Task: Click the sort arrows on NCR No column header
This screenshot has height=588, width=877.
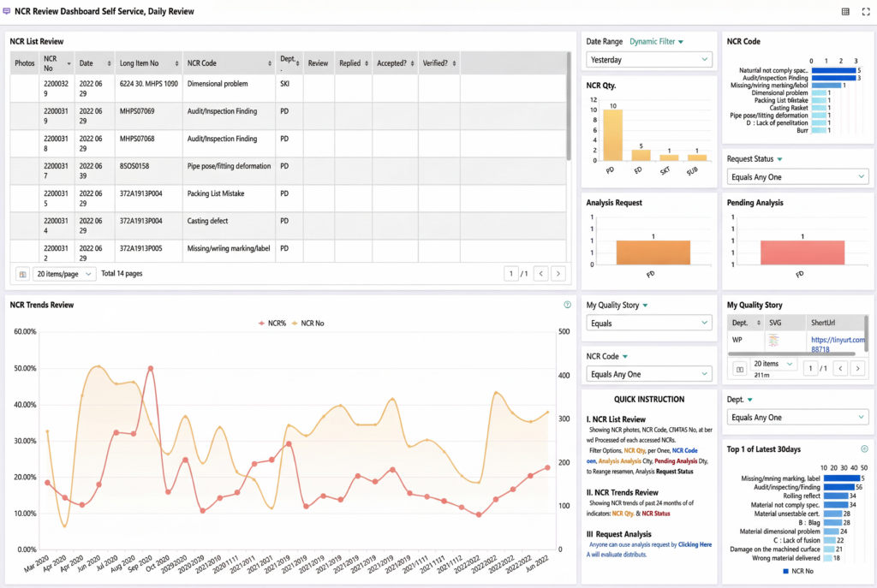Action: [x=67, y=62]
